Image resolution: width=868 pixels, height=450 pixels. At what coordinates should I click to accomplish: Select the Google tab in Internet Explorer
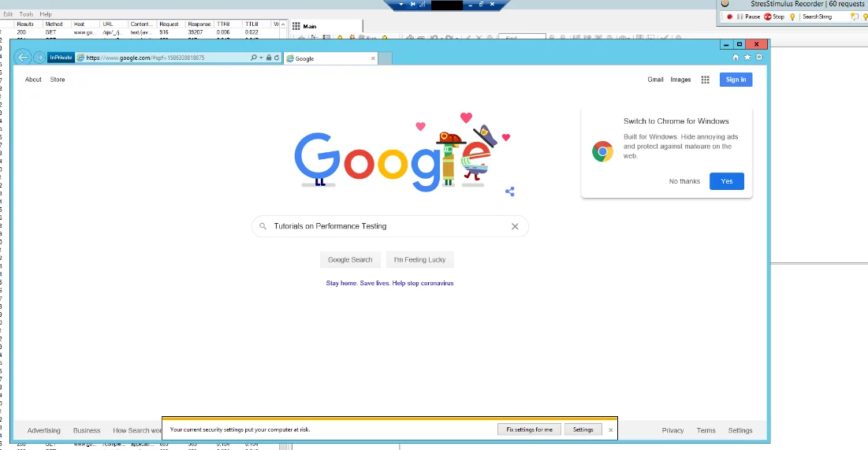click(331, 58)
